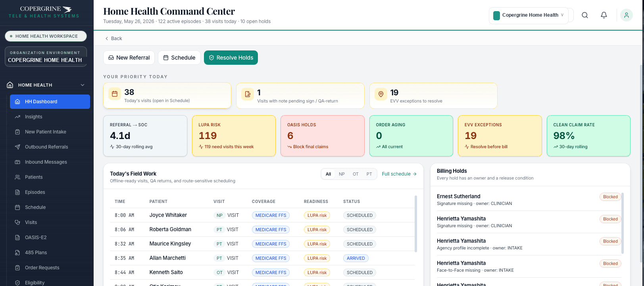Click the Inbound Messages icon

[x=17, y=162]
